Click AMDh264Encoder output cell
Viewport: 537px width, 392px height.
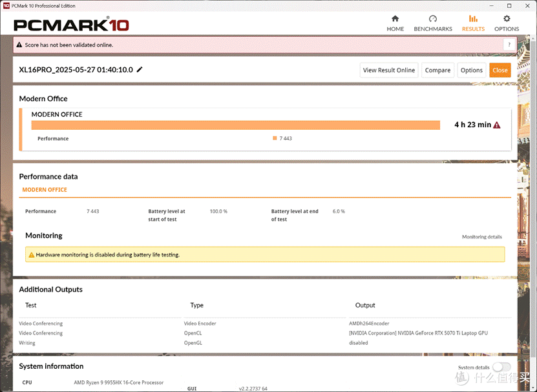369,324
